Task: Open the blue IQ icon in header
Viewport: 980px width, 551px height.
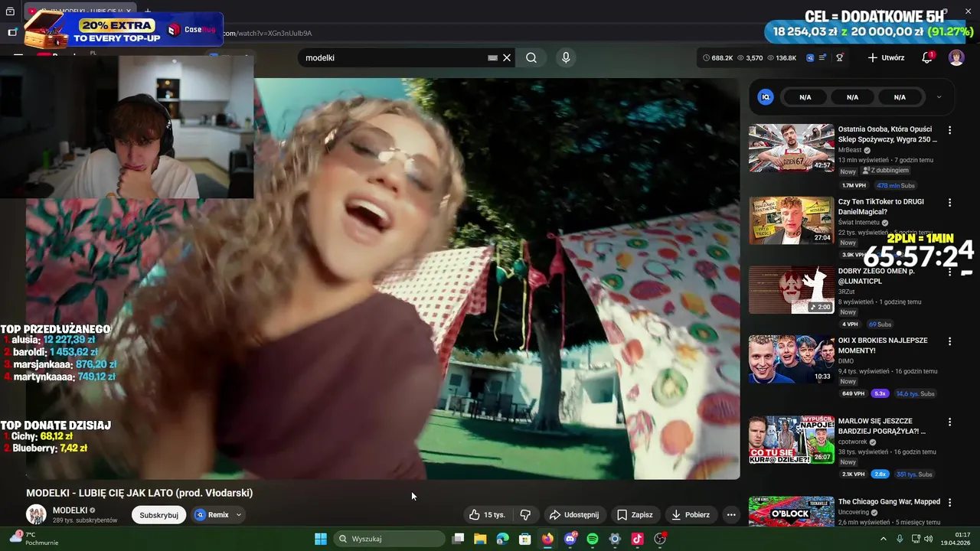Action: click(x=810, y=57)
